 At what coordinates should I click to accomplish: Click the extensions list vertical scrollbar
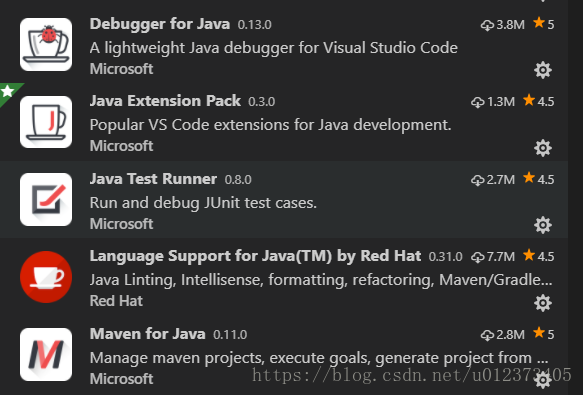click(x=576, y=198)
